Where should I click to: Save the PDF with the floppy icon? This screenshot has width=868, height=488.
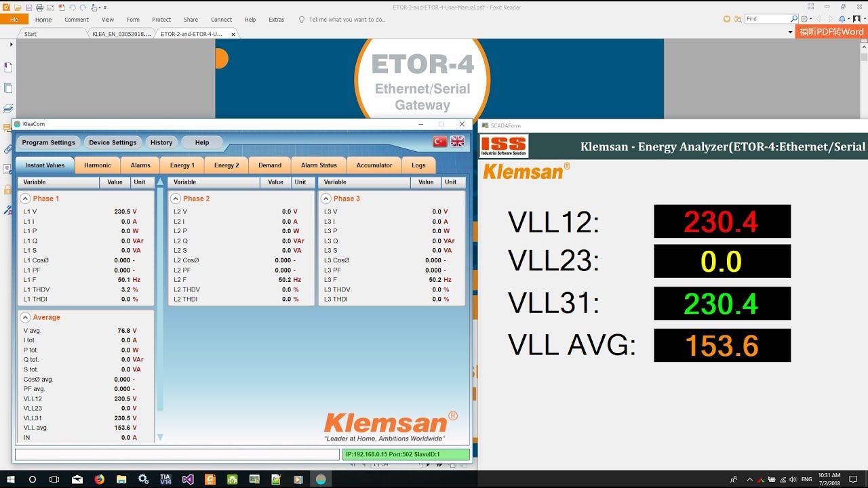tap(28, 7)
